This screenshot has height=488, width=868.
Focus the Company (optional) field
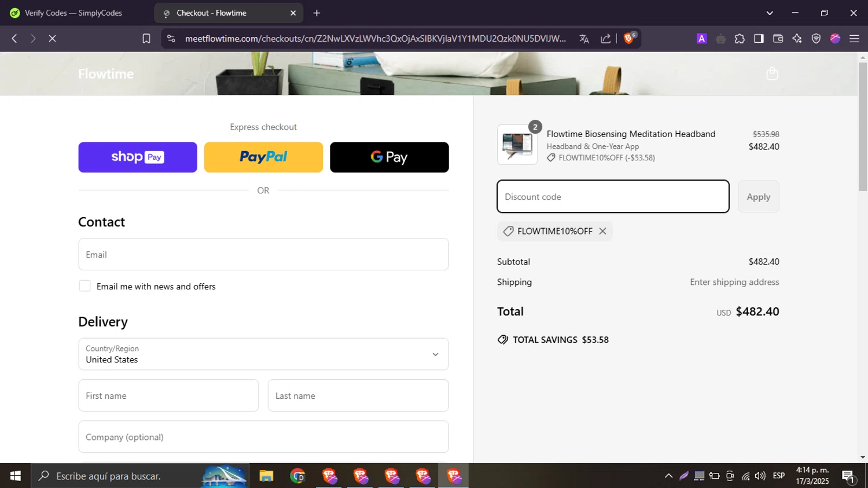(263, 437)
